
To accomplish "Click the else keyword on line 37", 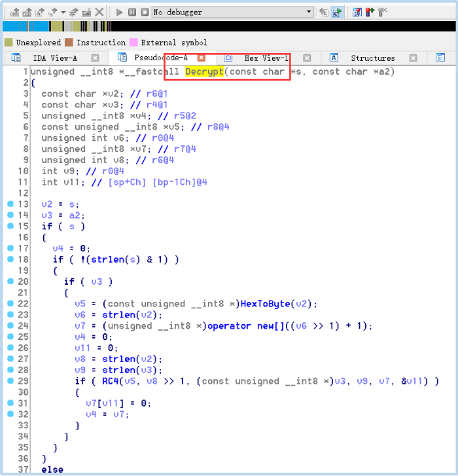I will coord(52,469).
